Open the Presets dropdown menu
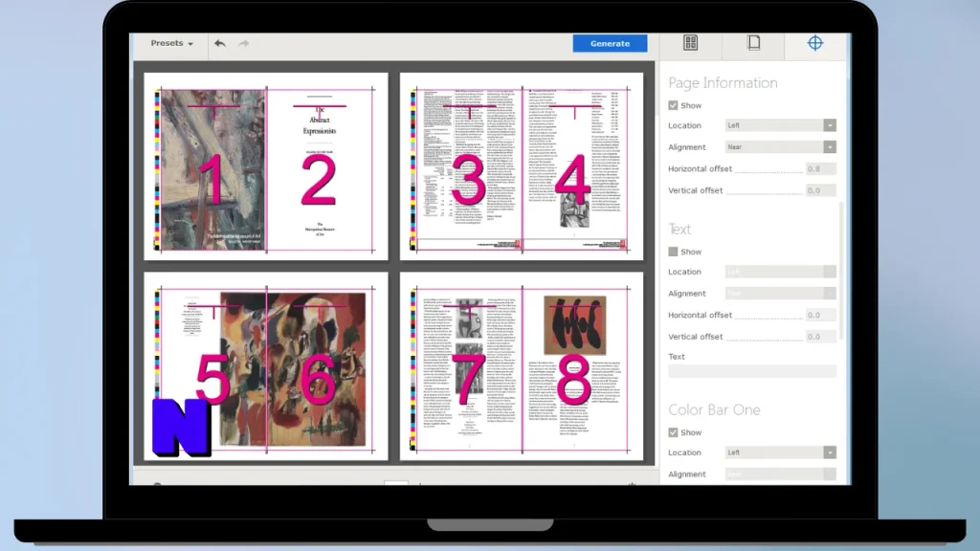The height and width of the screenshot is (551, 980). 172,43
